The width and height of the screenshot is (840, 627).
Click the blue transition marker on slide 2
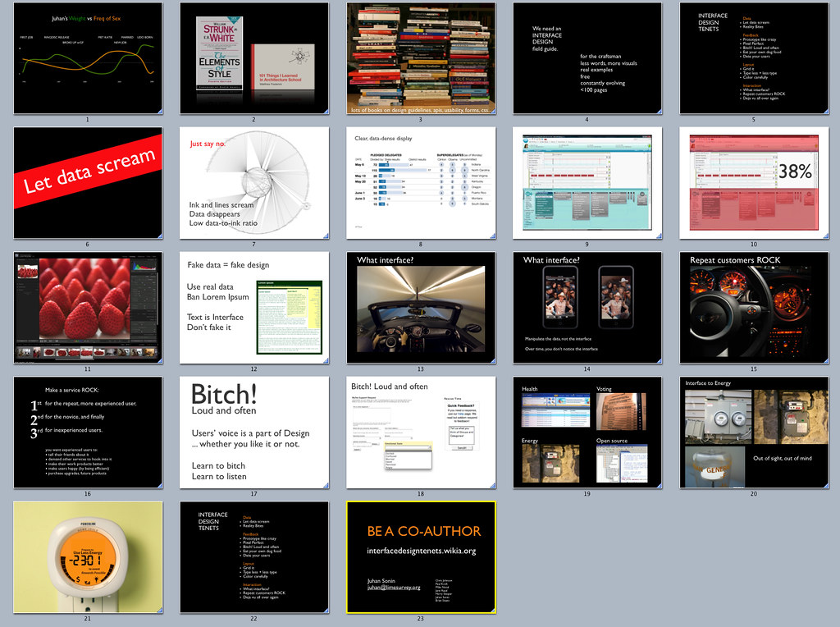[x=326, y=111]
